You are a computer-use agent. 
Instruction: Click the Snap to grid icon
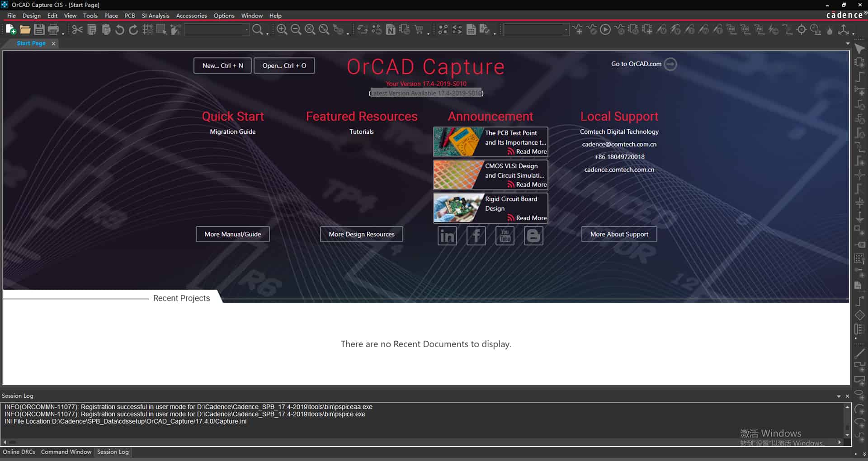coord(147,30)
